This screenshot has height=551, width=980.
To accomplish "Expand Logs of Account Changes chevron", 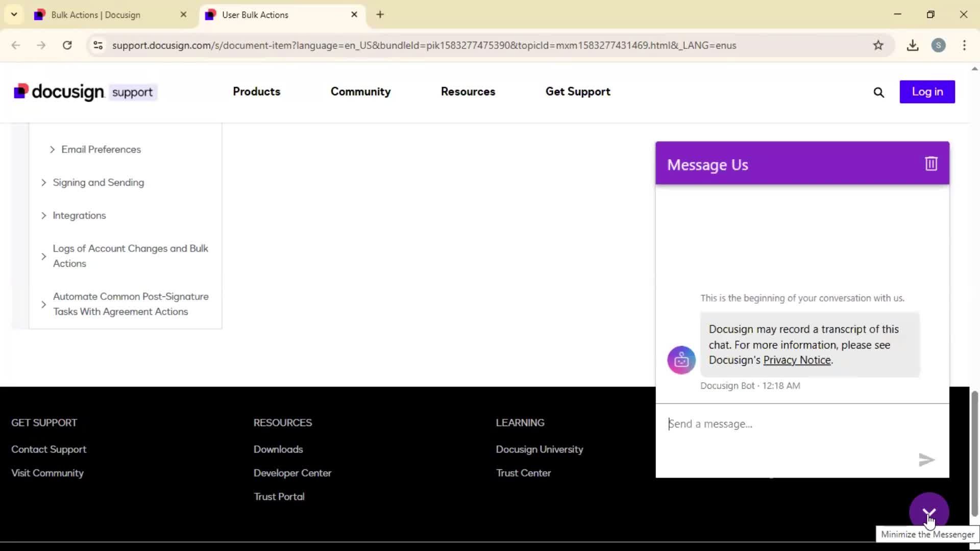I will [43, 256].
